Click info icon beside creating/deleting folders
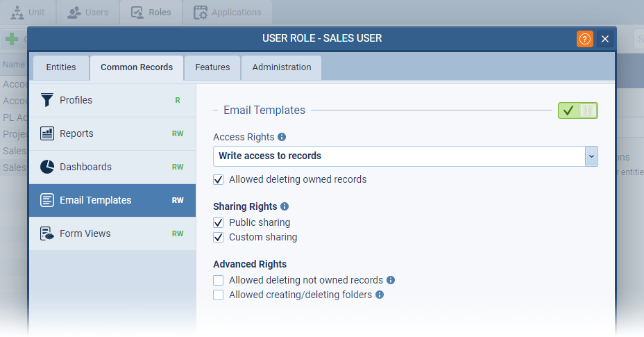This screenshot has height=337, width=644. coord(380,295)
